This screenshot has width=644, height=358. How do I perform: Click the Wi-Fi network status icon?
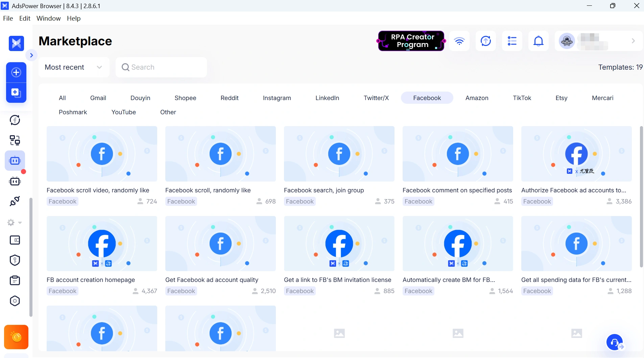459,41
